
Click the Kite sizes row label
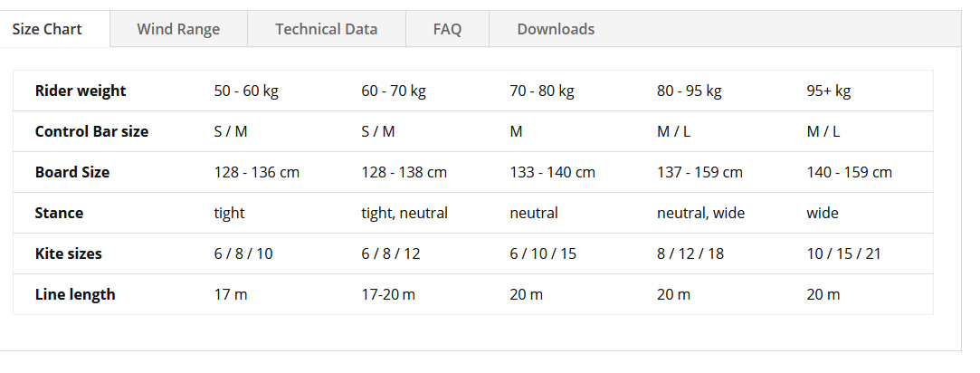69,253
